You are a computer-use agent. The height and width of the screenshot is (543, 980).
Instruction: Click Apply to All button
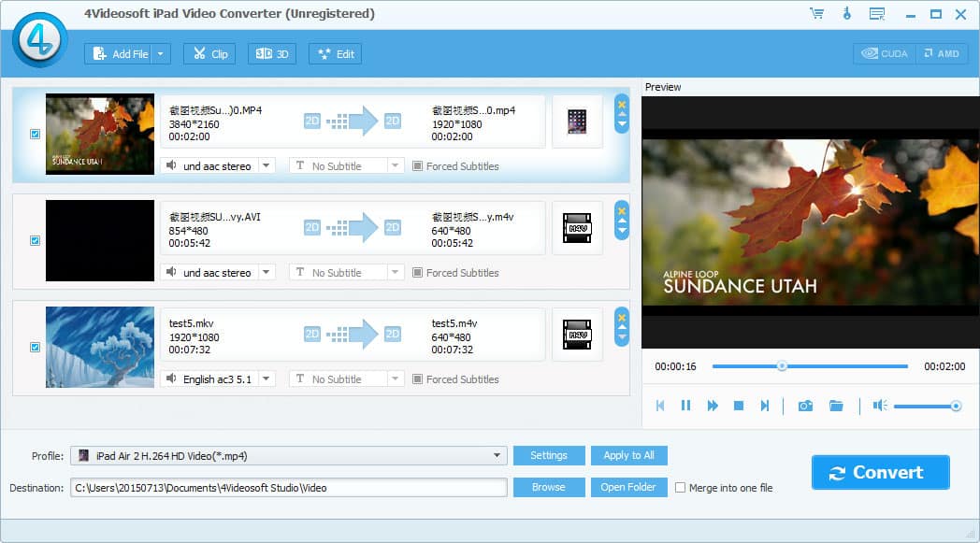(628, 455)
